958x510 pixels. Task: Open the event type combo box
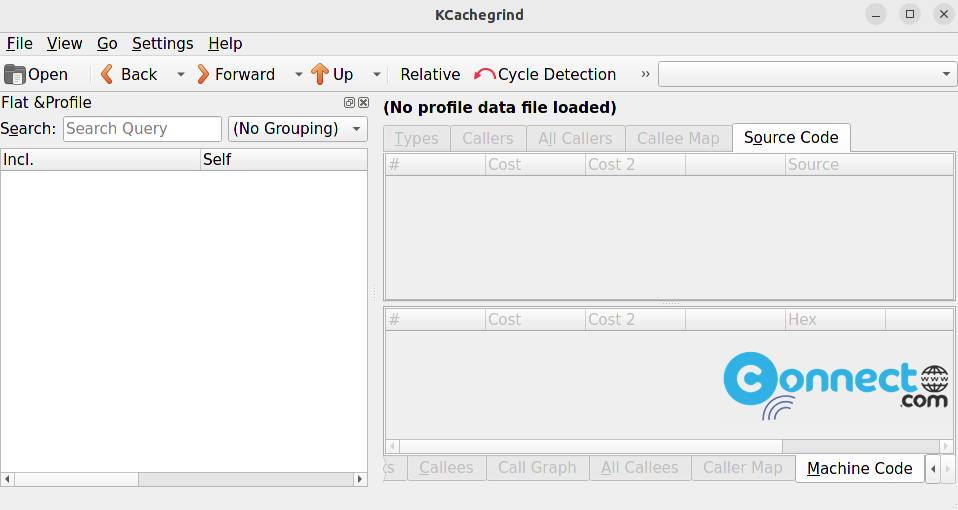[x=807, y=74]
